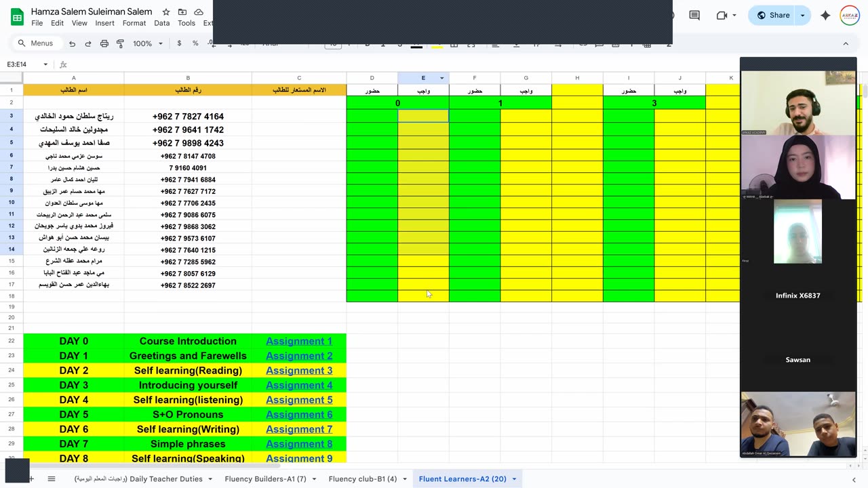The image size is (868, 488).
Task: Open Fluent Learners-A2 (20) tab dropdown arrow
Action: (514, 479)
